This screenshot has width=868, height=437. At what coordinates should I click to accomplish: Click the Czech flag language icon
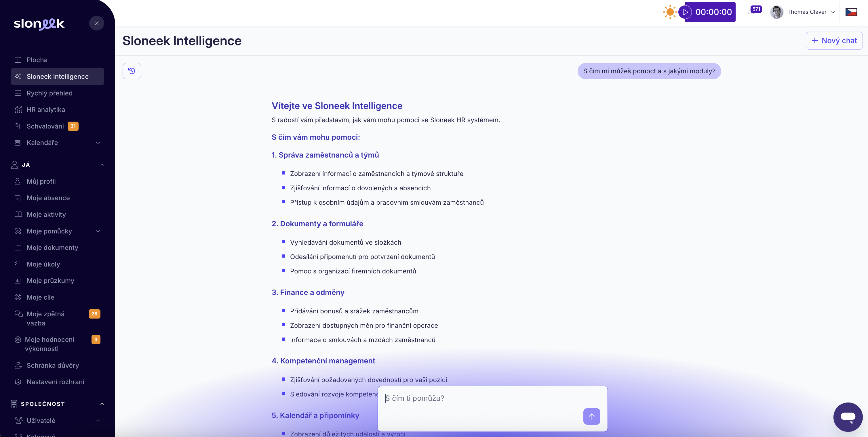(851, 12)
